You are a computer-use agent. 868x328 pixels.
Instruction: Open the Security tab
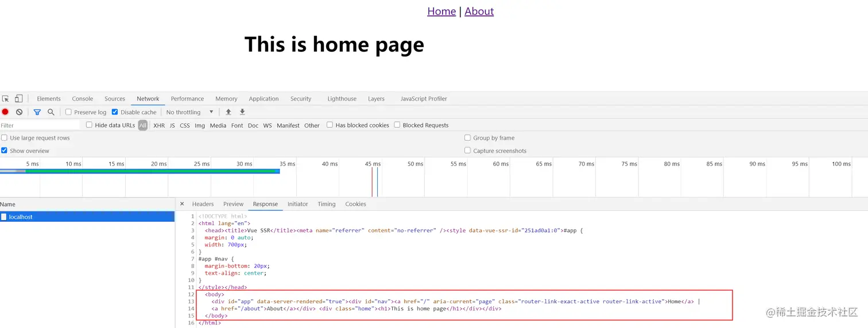[301, 99]
